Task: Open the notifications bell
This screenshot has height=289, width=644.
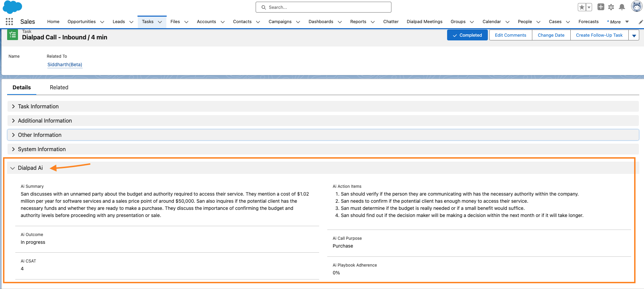Action: click(x=622, y=7)
